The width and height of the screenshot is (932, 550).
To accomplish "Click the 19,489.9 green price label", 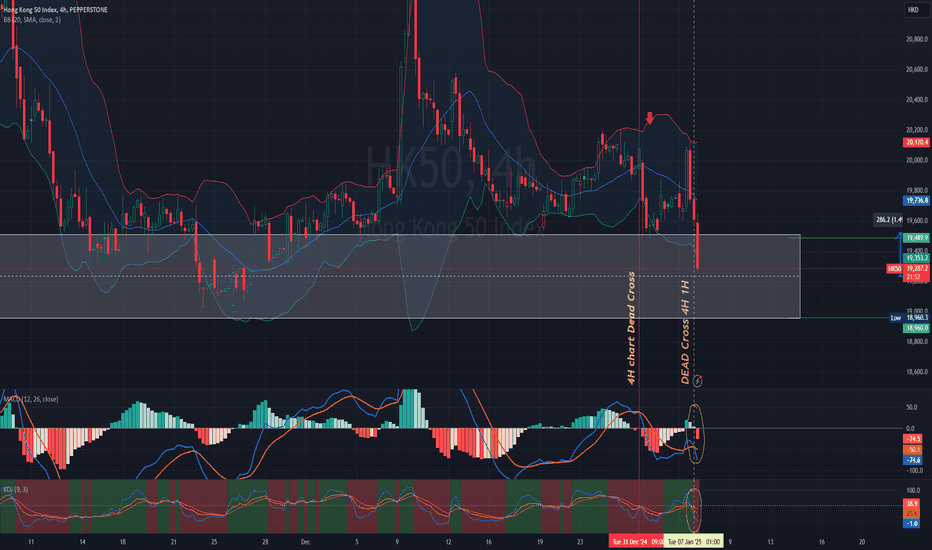I will point(917,238).
